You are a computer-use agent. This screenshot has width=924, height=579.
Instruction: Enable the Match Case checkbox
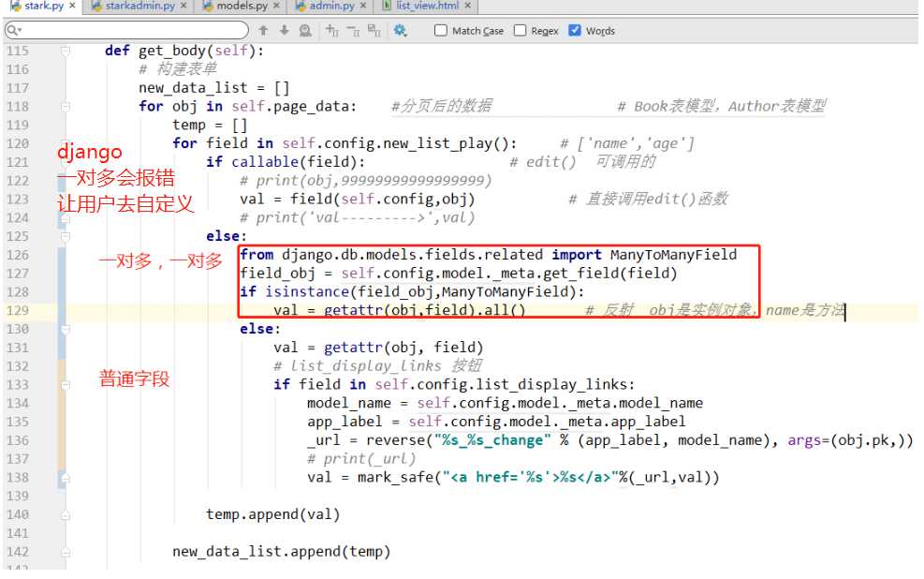click(x=440, y=30)
